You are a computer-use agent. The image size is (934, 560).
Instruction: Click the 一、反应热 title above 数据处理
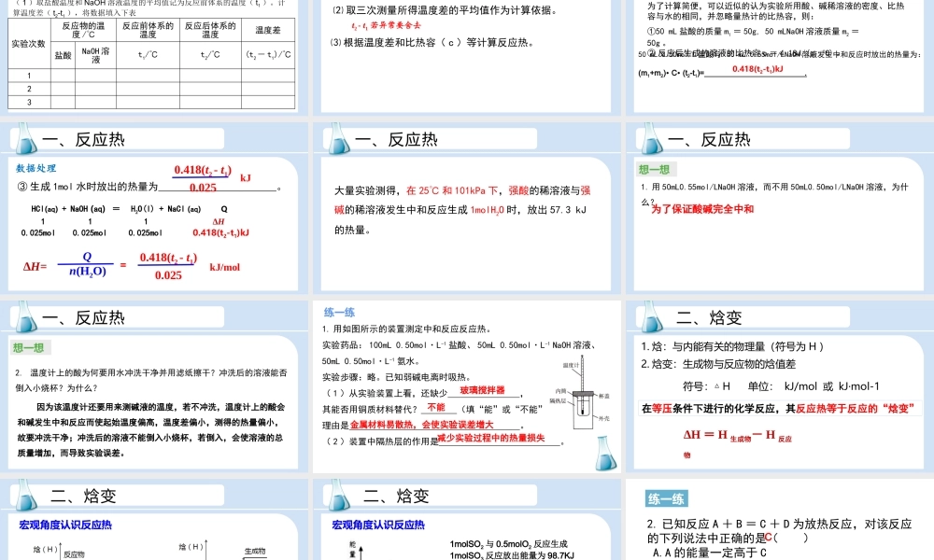83,139
